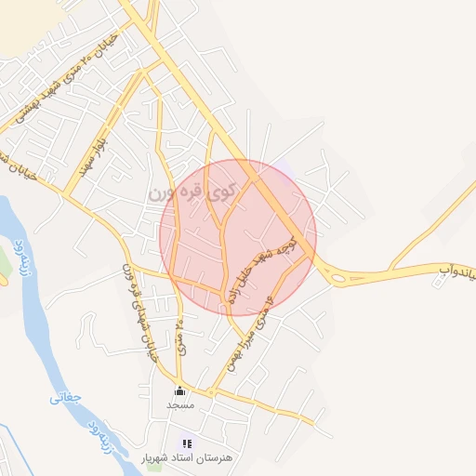Select the school icon above هنرستان استاد شهریار
The image size is (476, 476).
coord(187,443)
